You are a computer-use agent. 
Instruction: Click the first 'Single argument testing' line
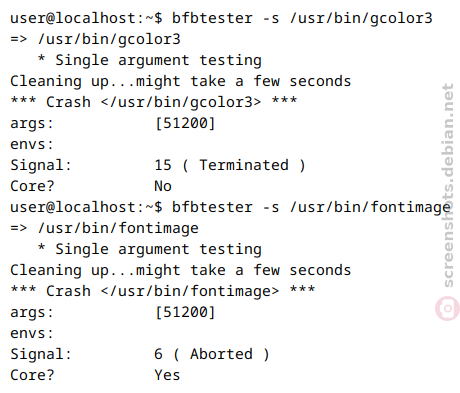tap(150, 60)
